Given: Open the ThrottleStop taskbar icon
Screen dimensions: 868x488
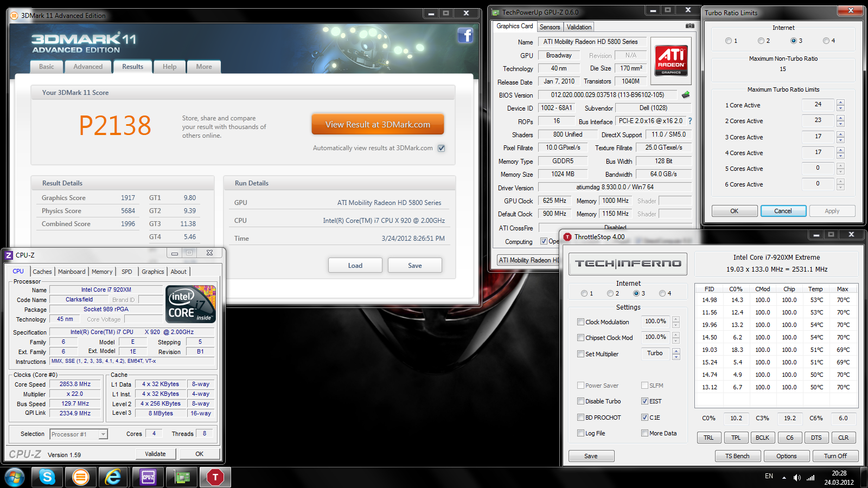Looking at the screenshot, I should (215, 477).
